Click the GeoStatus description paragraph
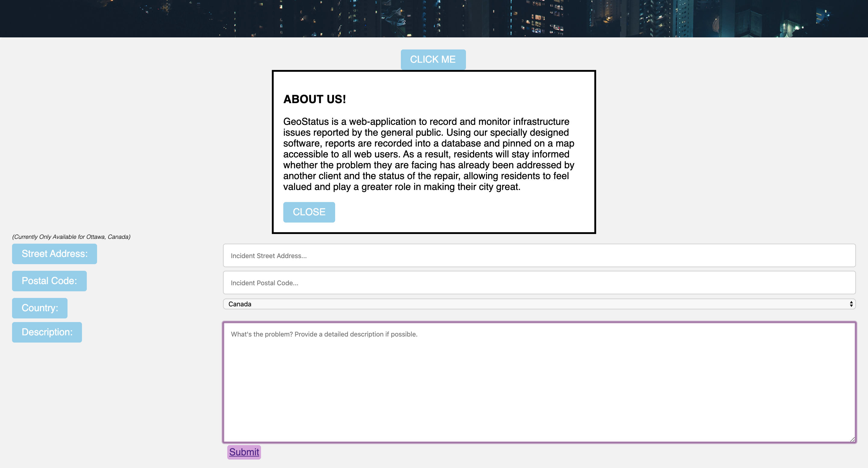The width and height of the screenshot is (868, 468). (x=428, y=154)
